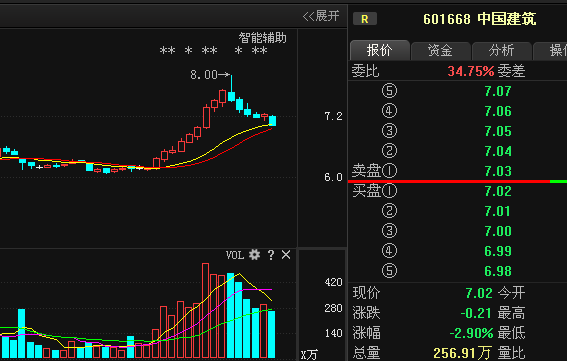Select buy level 5 circled number
567x361 pixels.
[389, 271]
